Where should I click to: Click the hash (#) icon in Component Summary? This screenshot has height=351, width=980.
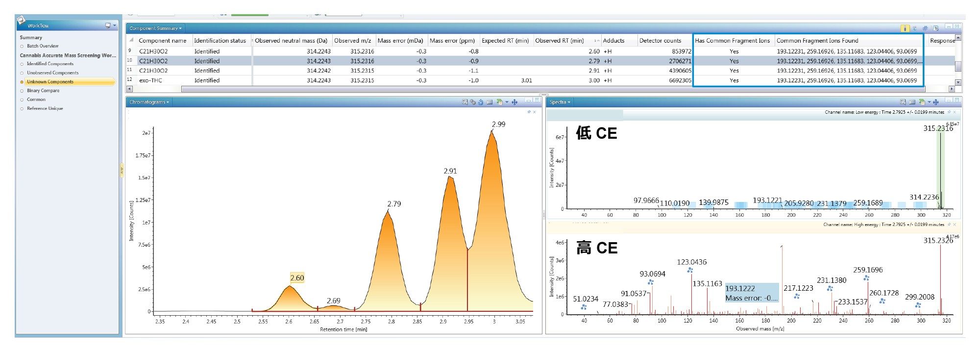pyautogui.click(x=925, y=28)
